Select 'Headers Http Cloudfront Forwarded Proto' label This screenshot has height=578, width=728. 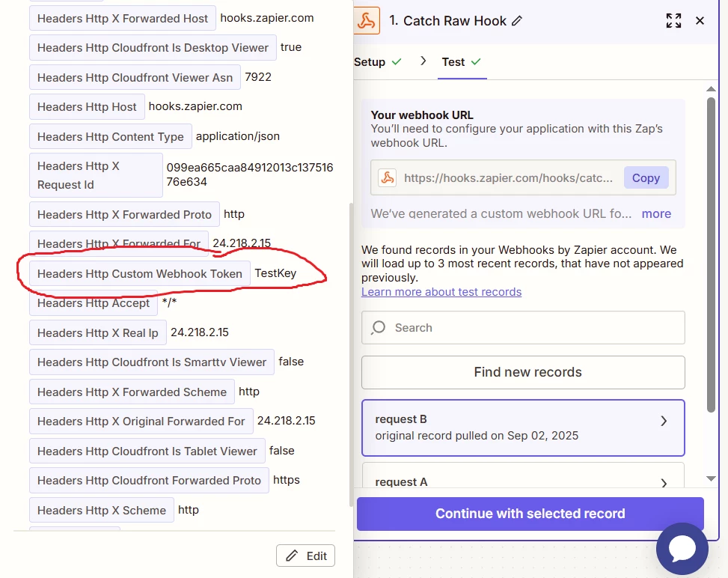[x=149, y=481]
